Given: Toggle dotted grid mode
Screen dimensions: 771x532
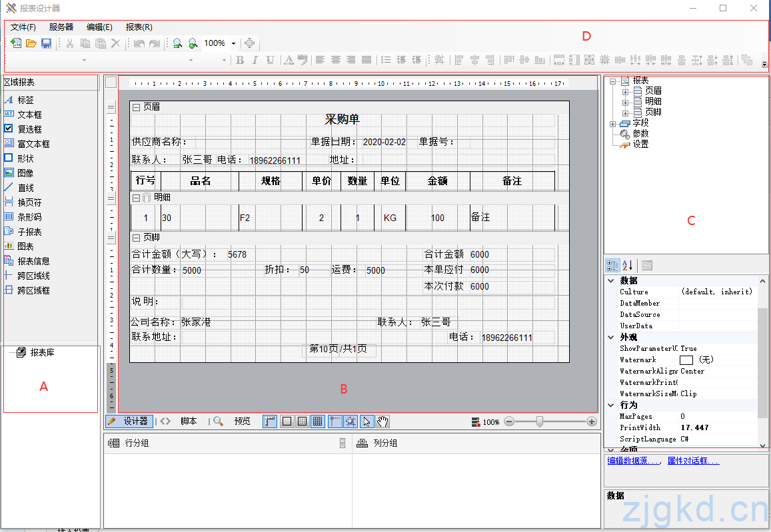Looking at the screenshot, I should click(x=303, y=421).
